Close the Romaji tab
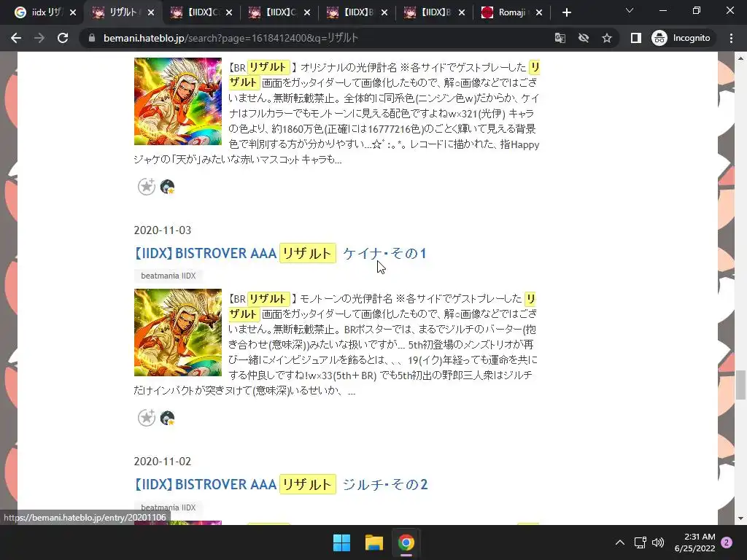Image resolution: width=747 pixels, height=560 pixels. [x=539, y=13]
